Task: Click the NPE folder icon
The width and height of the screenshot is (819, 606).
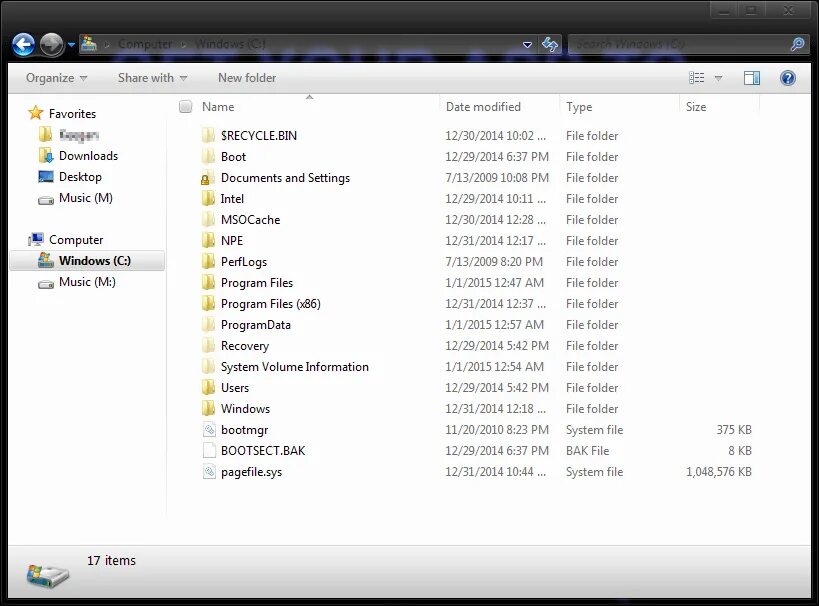Action: click(208, 240)
